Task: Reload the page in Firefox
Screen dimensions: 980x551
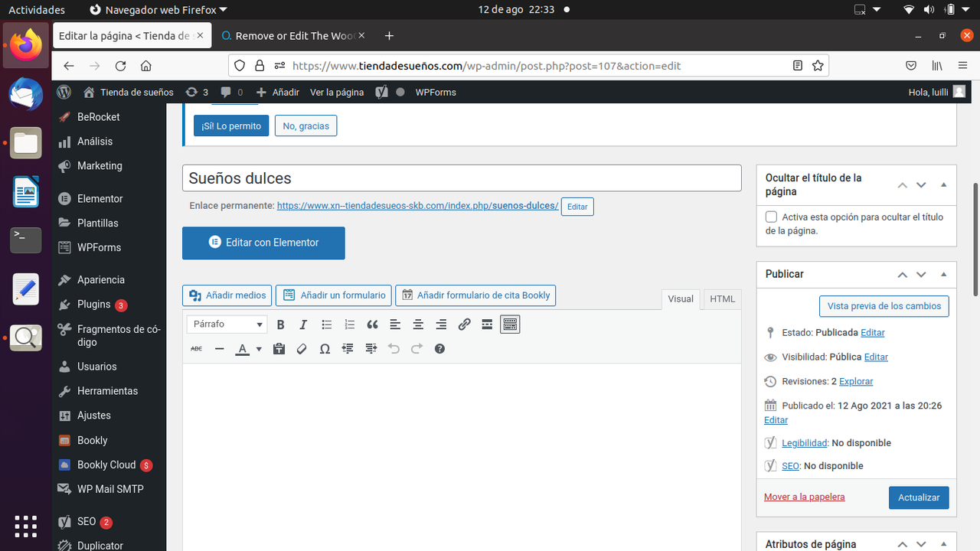Action: click(120, 66)
